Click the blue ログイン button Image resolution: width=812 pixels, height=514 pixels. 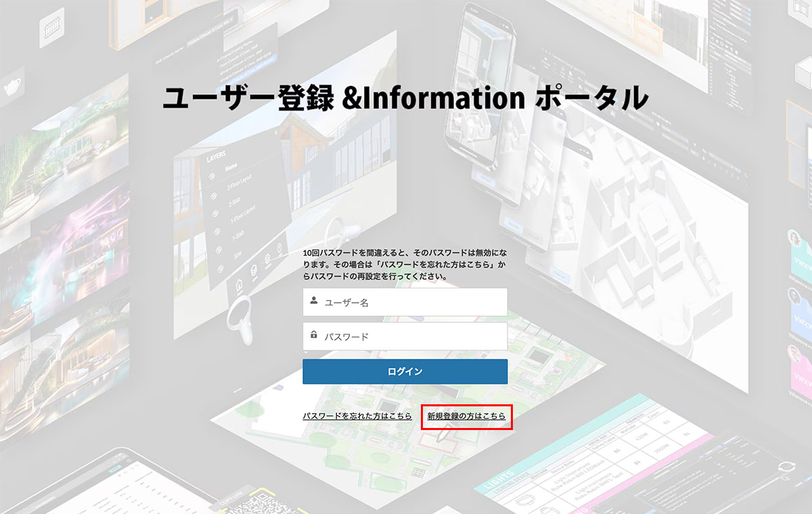tap(405, 372)
